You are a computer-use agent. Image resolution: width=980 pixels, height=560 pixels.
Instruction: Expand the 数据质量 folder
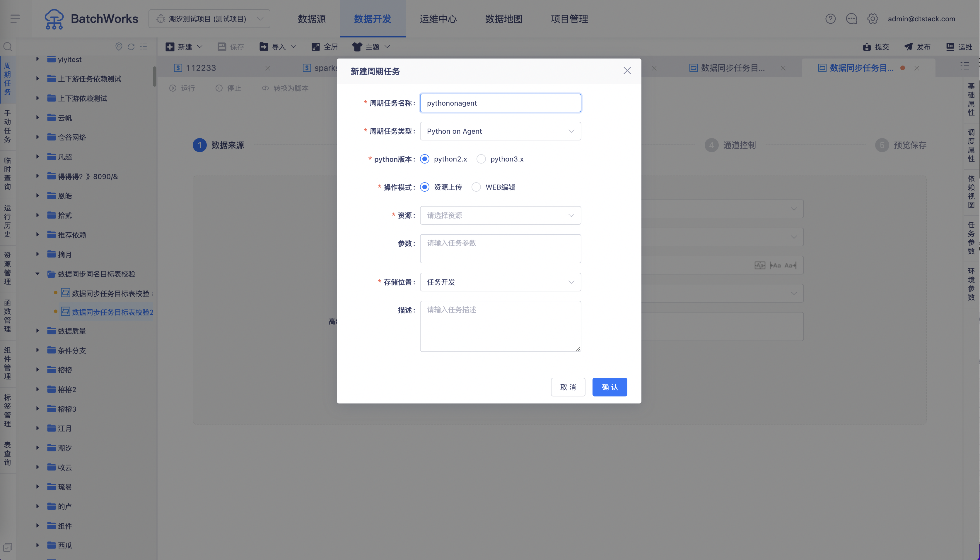tap(37, 331)
